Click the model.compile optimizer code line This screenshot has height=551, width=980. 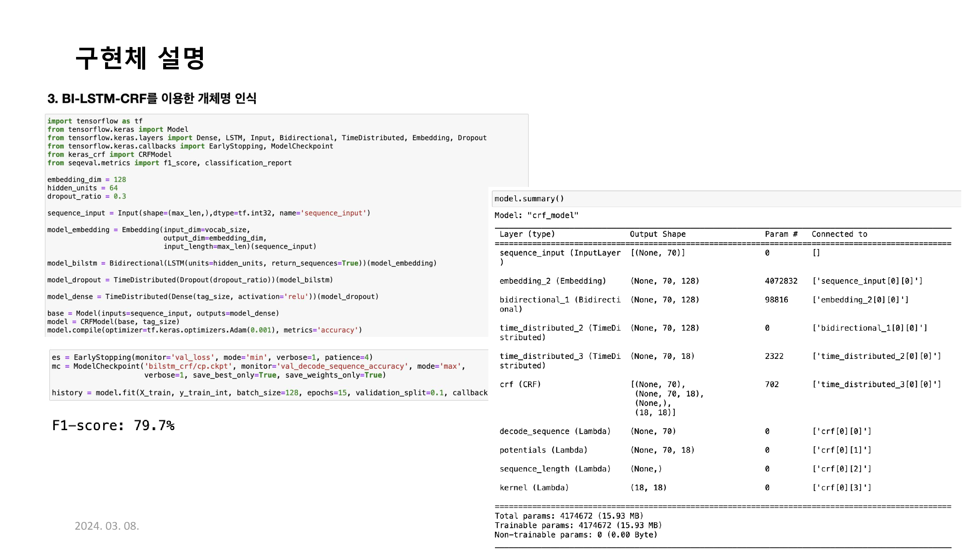204,330
